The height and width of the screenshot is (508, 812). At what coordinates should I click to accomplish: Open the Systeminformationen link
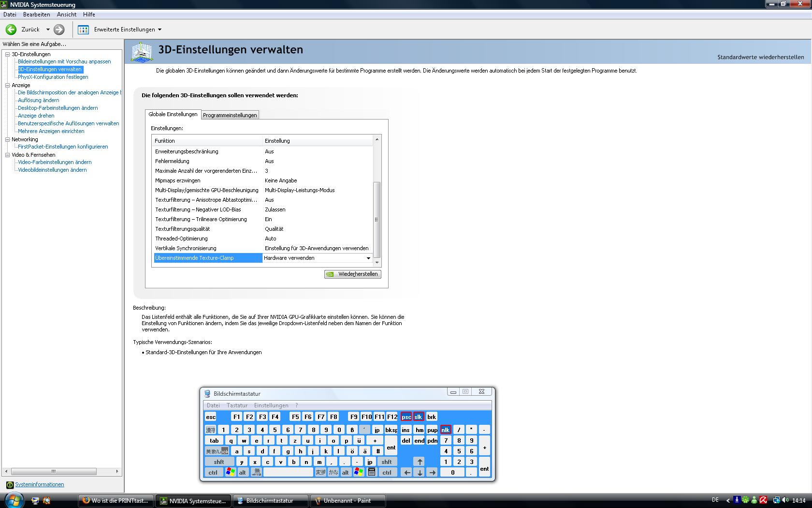coord(40,484)
